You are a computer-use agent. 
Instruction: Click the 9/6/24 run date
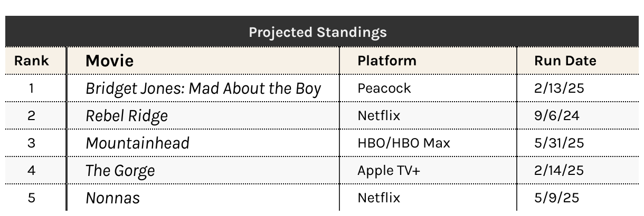557,115
